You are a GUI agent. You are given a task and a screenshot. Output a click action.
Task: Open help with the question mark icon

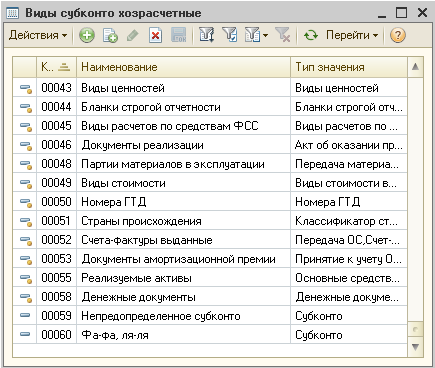coord(397,35)
